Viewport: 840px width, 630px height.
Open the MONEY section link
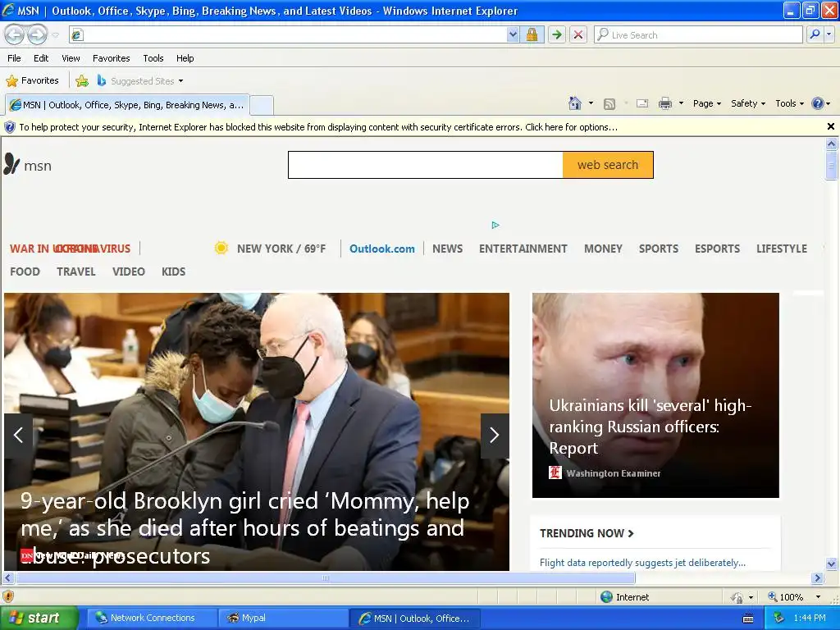click(603, 249)
